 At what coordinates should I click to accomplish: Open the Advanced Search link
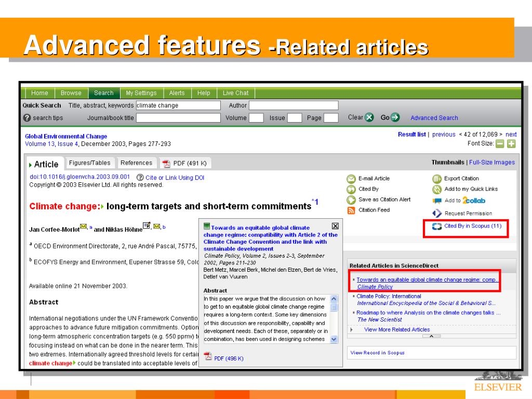(x=434, y=118)
